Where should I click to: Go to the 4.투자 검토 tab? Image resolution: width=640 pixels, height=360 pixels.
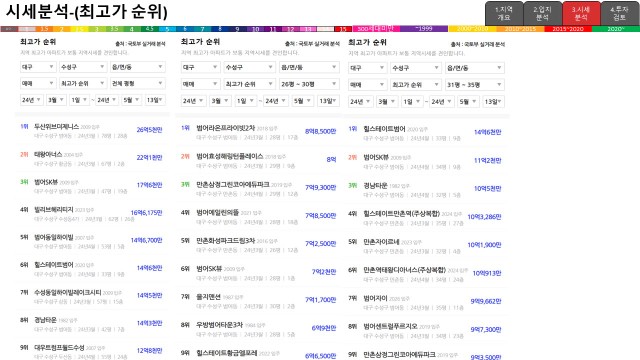tap(619, 13)
